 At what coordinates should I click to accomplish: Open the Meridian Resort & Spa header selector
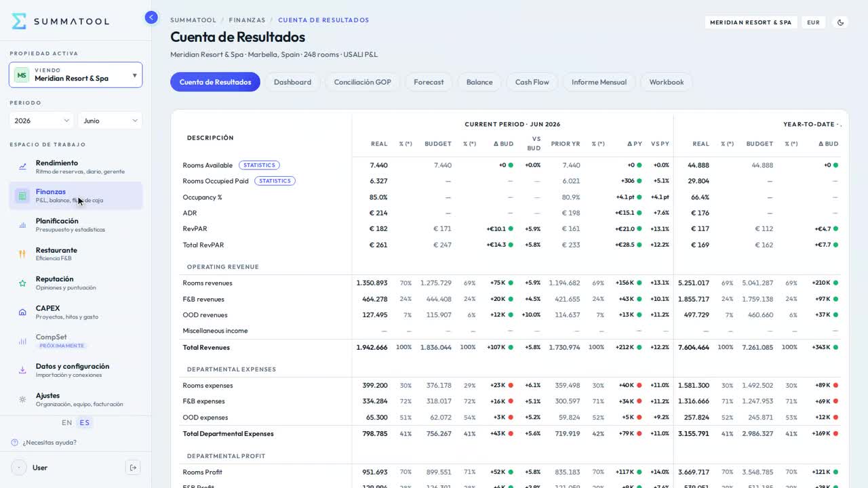751,22
